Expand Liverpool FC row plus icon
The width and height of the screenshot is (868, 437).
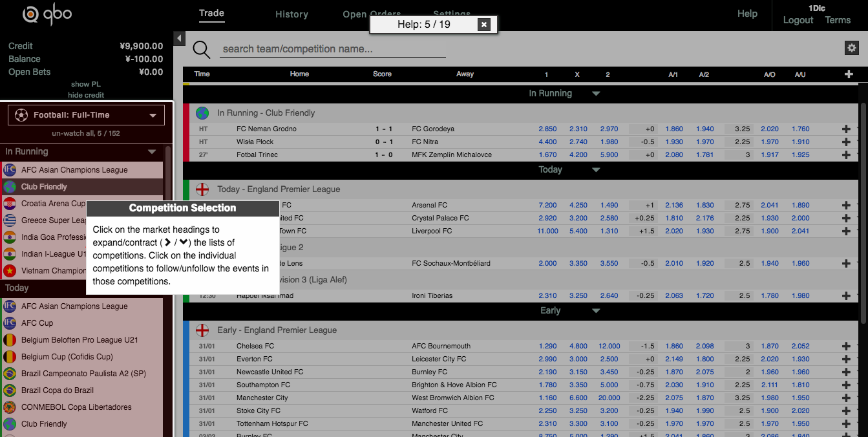point(847,231)
